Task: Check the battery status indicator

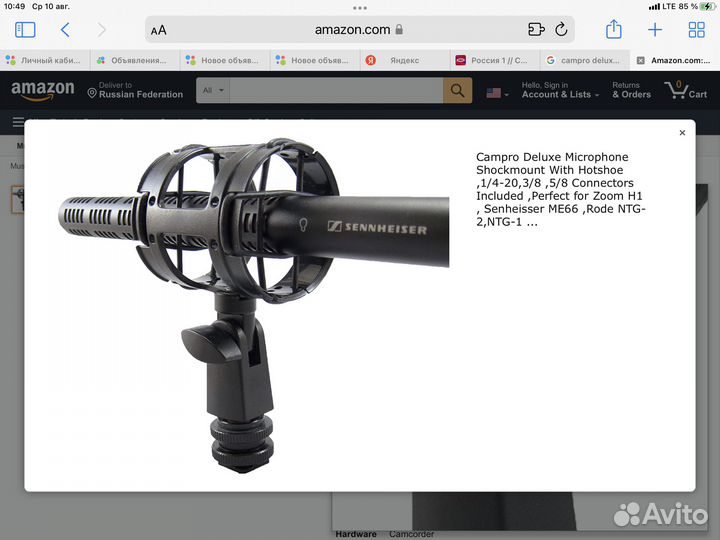Action: [x=708, y=6]
